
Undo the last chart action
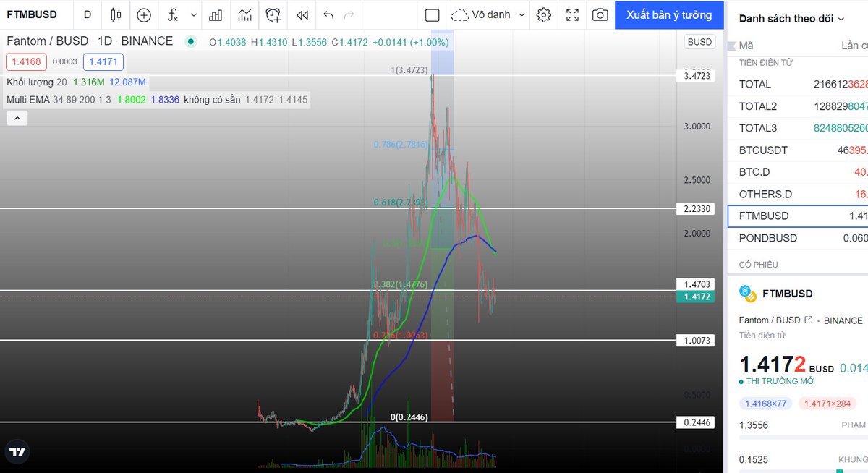(329, 14)
